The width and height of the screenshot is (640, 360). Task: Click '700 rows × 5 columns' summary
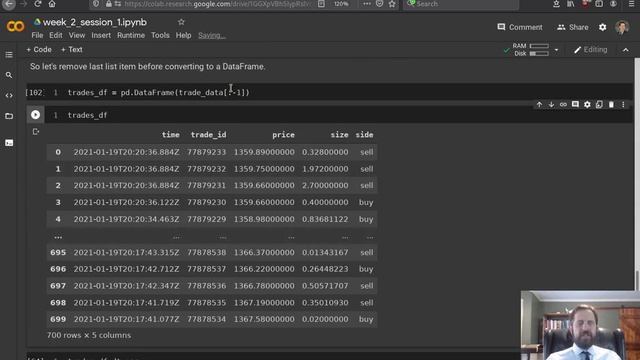(89, 336)
